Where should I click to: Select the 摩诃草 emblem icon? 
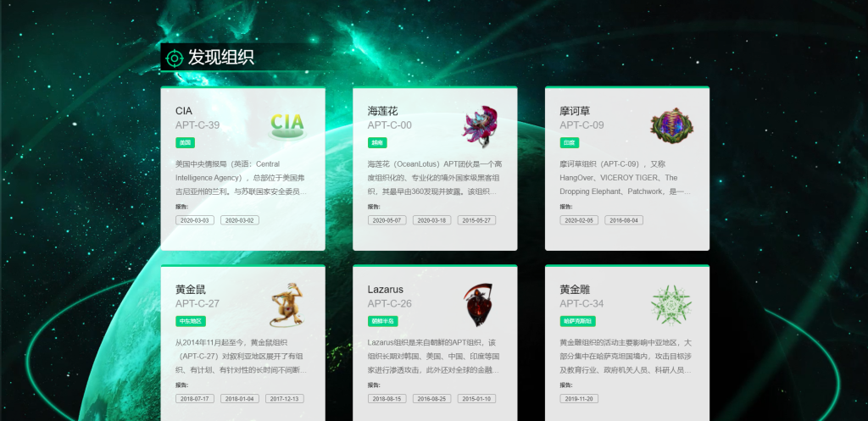tap(671, 126)
